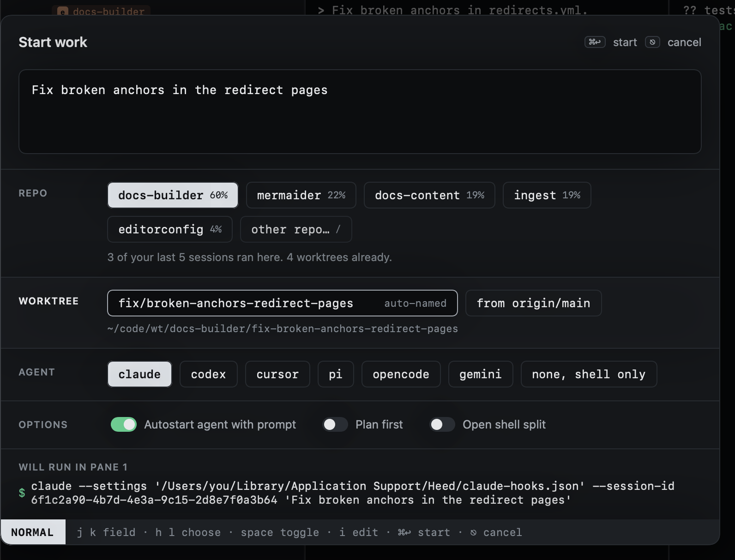This screenshot has height=560, width=735.
Task: Pick gemini as the agent
Action: pos(481,374)
